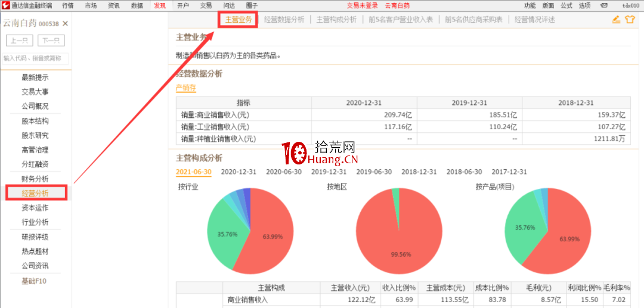Viewport: 644px width, 308px height.
Task: Click the green 35.76% slice in 按产品 pie
Action: coord(526,228)
